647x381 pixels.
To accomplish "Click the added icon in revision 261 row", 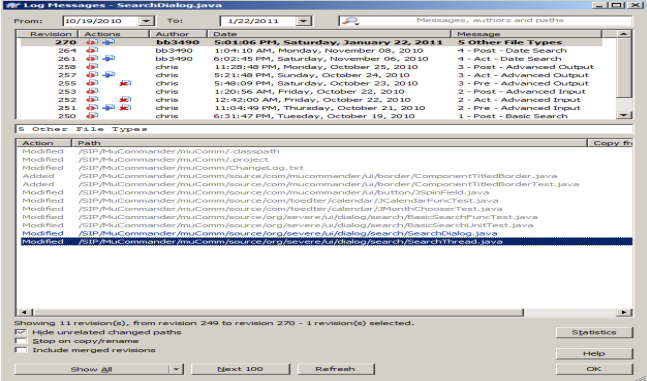I will 109,59.
